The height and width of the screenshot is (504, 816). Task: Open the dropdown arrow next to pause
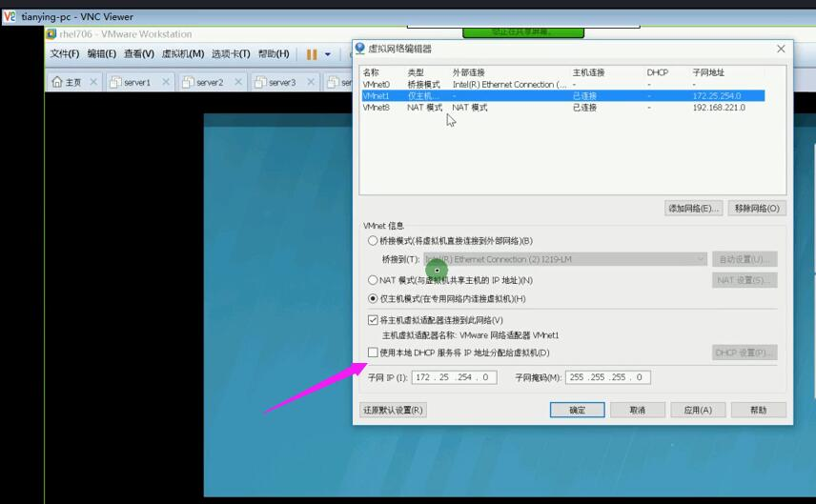click(327, 54)
